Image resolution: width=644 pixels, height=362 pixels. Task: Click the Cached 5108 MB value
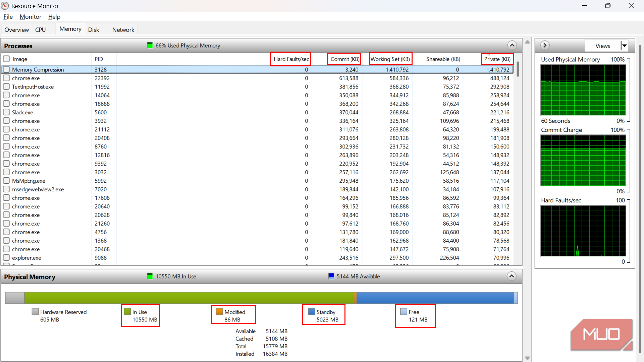pyautogui.click(x=276, y=339)
